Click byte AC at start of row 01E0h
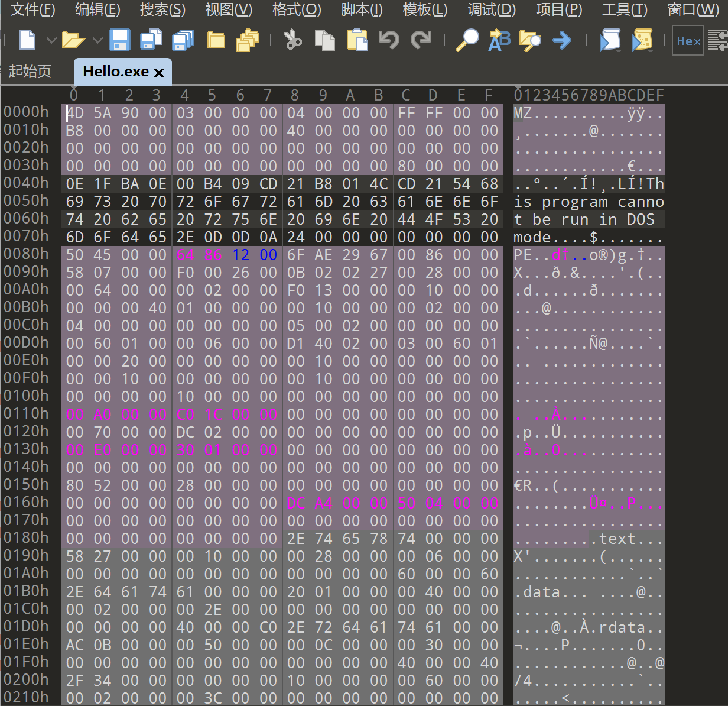The width and height of the screenshot is (728, 706). [x=74, y=645]
